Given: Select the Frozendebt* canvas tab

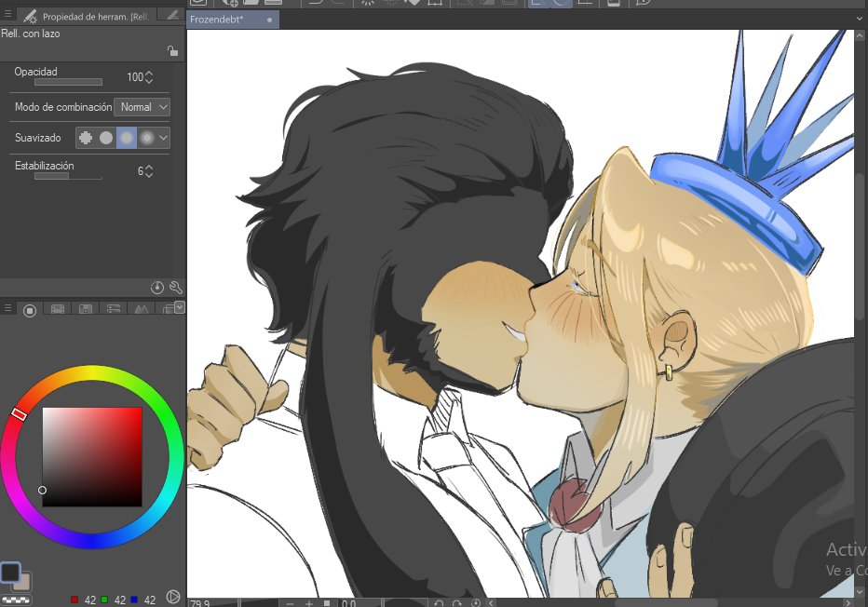Looking at the screenshot, I should click(233, 20).
